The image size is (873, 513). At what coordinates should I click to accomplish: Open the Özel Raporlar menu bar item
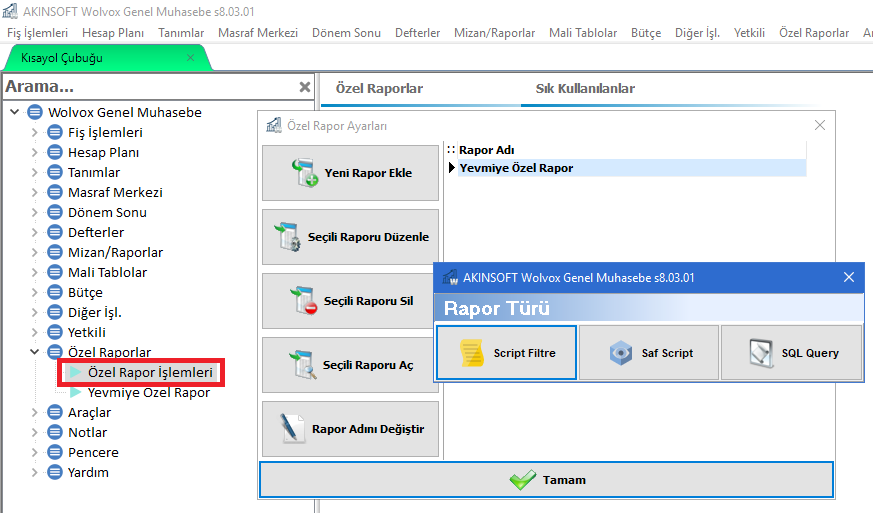click(x=814, y=33)
